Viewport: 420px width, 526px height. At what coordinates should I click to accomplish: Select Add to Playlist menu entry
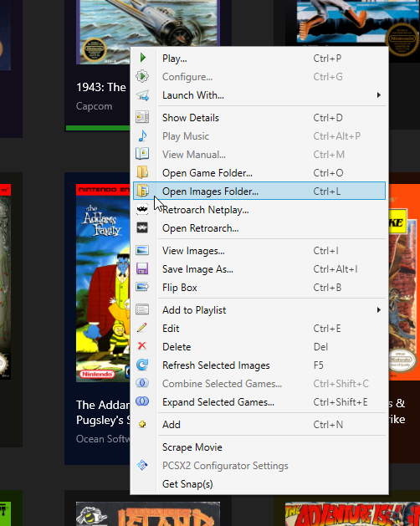(259, 310)
